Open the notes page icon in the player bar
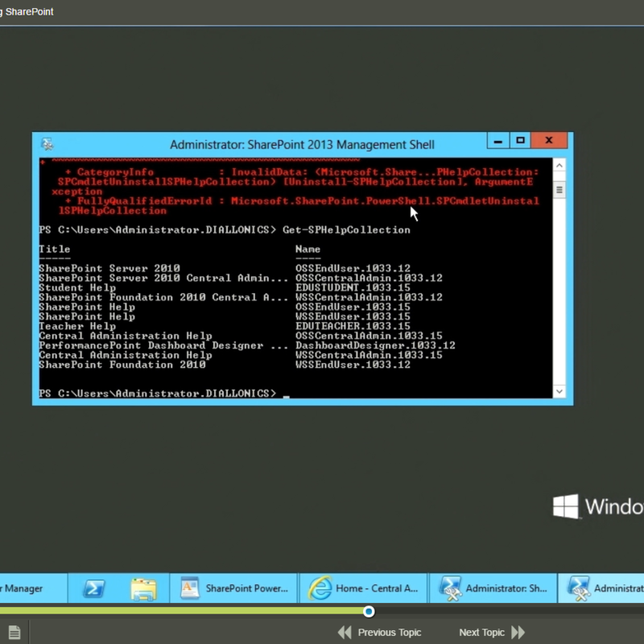 [x=14, y=632]
